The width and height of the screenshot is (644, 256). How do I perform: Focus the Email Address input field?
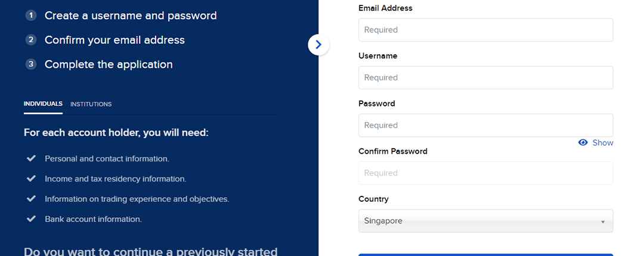[x=485, y=30]
